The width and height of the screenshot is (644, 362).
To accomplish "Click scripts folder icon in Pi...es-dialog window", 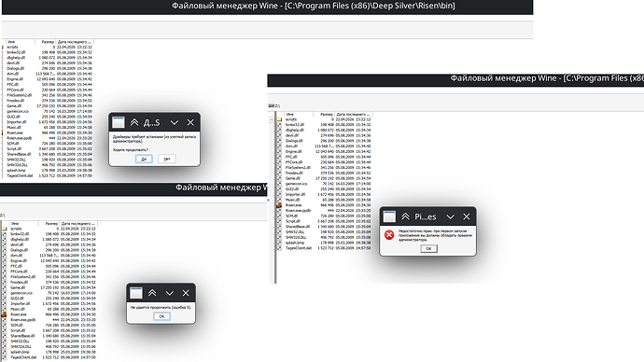I will [279, 119].
